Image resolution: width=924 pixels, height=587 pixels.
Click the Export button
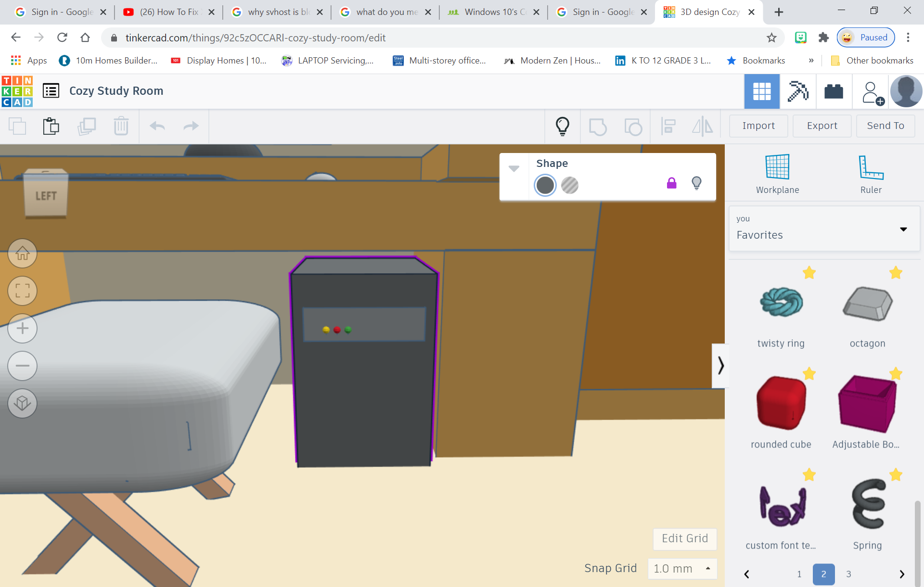click(821, 126)
